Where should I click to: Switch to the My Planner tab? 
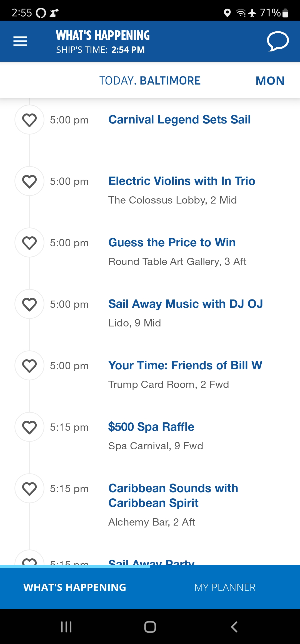(x=225, y=587)
